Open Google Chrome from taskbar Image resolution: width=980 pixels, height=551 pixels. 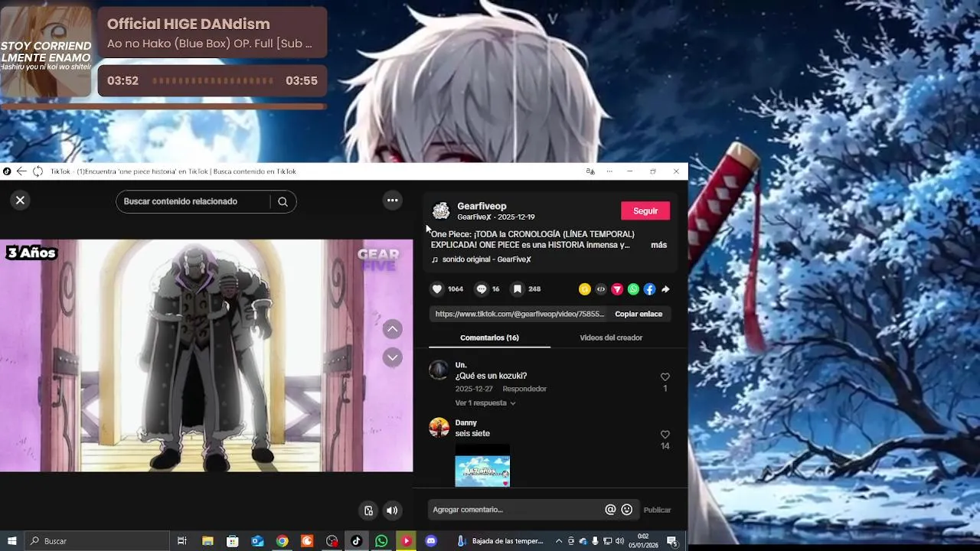pyautogui.click(x=282, y=541)
